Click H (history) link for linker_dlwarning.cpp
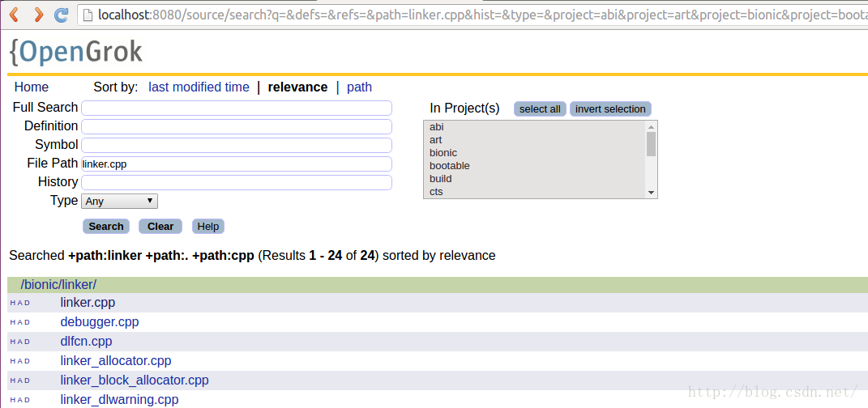The image size is (868, 408). click(12, 400)
